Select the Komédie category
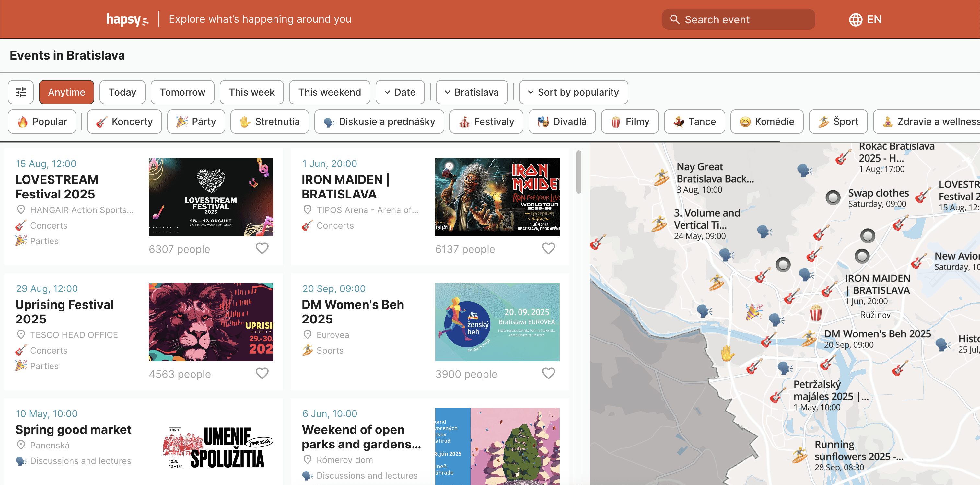The height and width of the screenshot is (485, 980). (767, 122)
